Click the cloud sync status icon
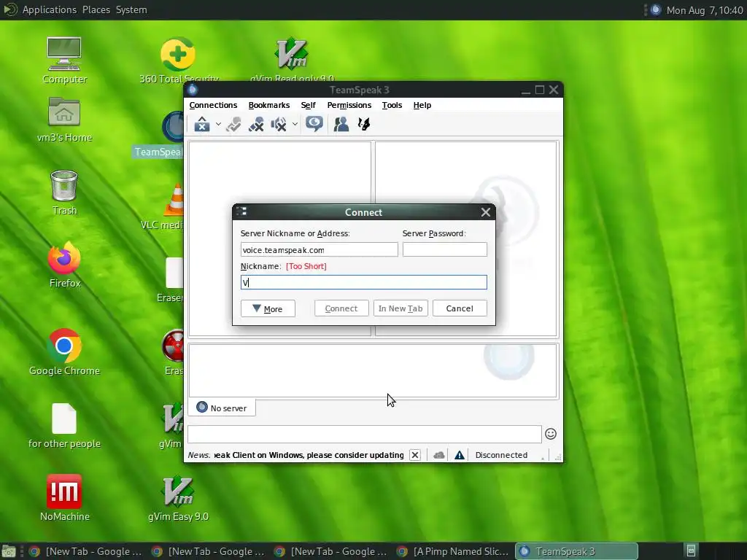This screenshot has width=747, height=560. coord(438,455)
